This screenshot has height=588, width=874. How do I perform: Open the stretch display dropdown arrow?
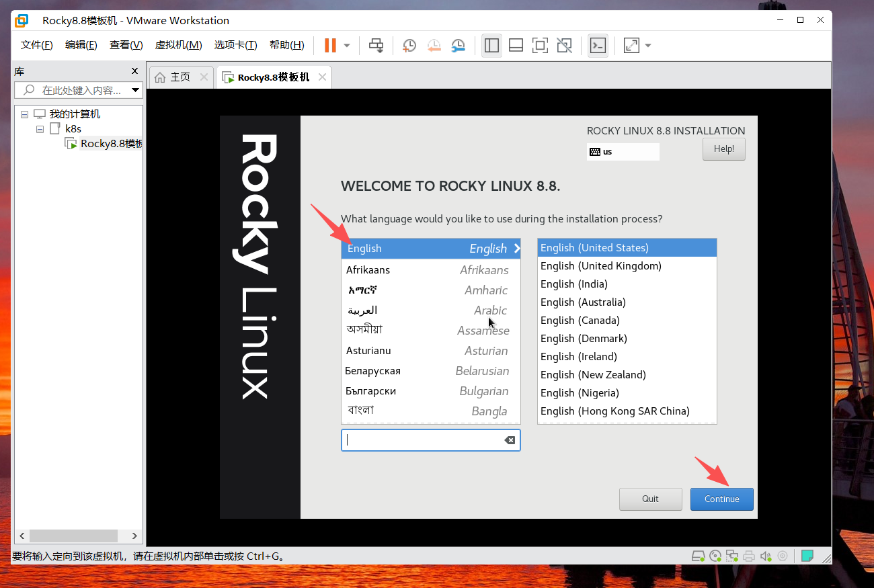648,45
